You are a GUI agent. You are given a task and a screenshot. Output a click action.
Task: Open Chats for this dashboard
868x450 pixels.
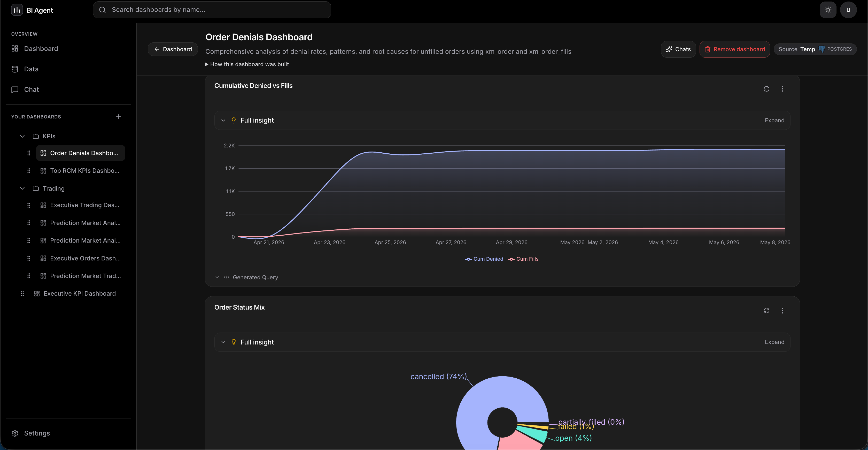(x=678, y=49)
